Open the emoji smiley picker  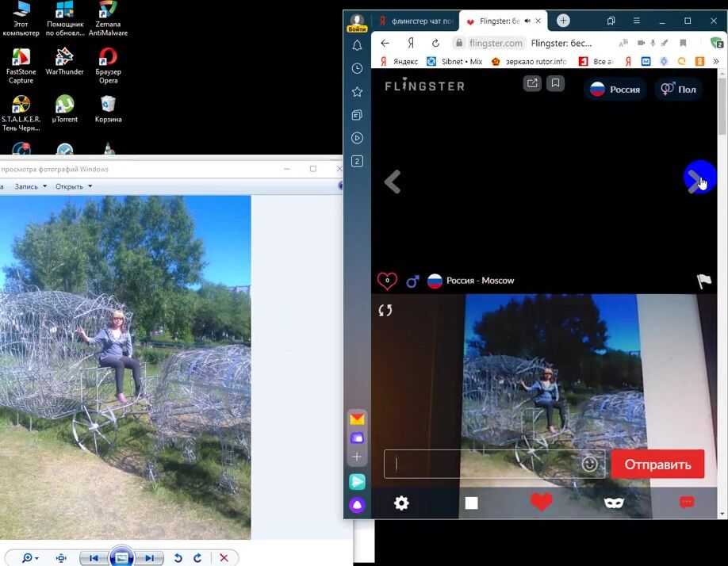pyautogui.click(x=589, y=465)
